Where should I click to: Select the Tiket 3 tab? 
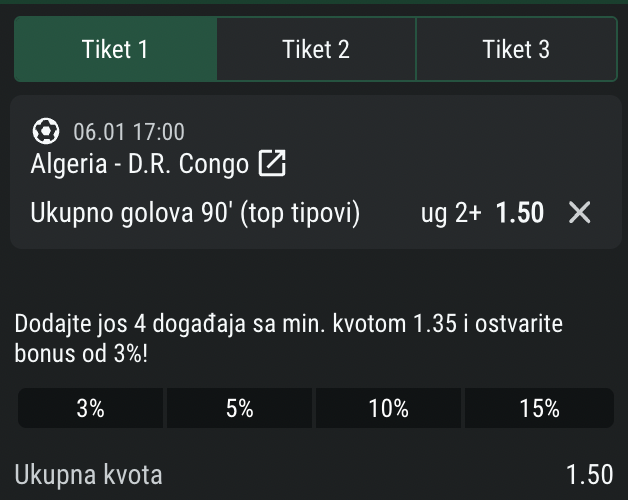516,49
